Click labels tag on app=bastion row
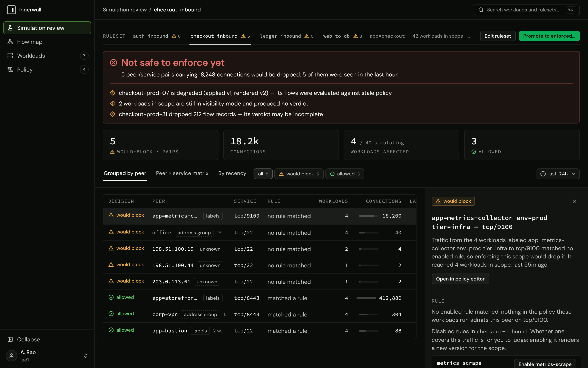Screen dimensions: 588x368 pyautogui.click(x=200, y=331)
